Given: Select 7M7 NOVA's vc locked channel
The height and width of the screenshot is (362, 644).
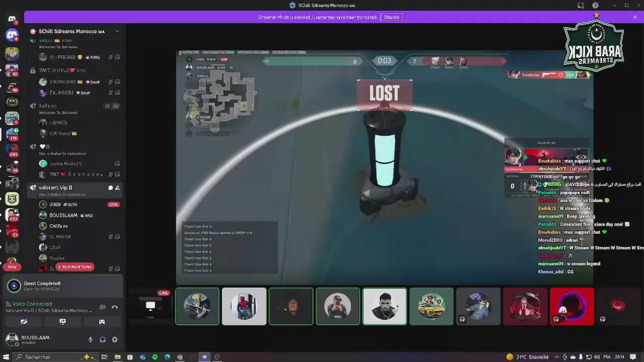Looking at the screenshot, I should pos(62,70).
